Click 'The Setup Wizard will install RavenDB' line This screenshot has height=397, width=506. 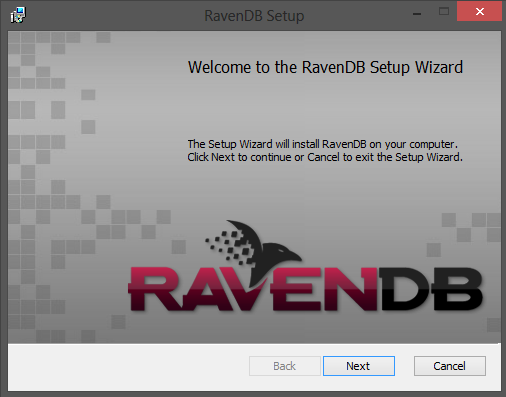pyautogui.click(x=323, y=144)
